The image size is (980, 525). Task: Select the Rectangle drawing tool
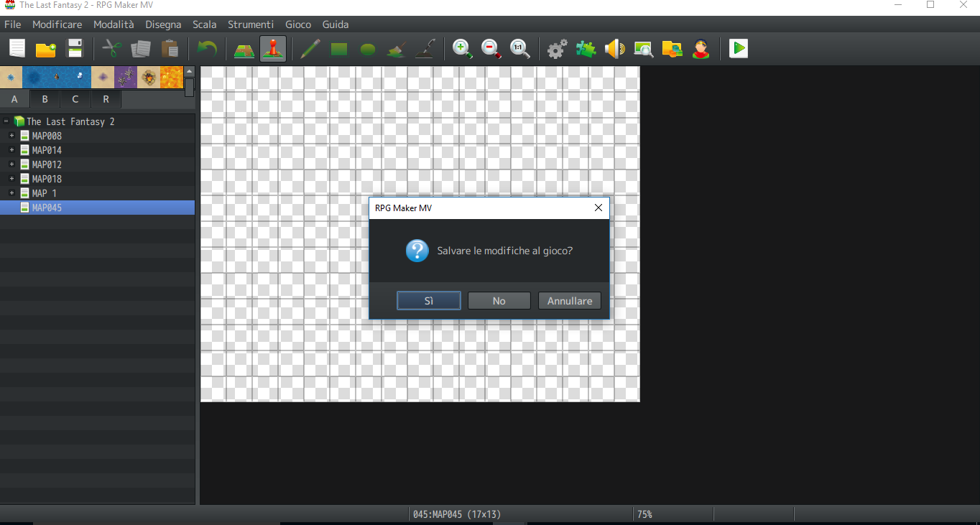[x=339, y=49]
